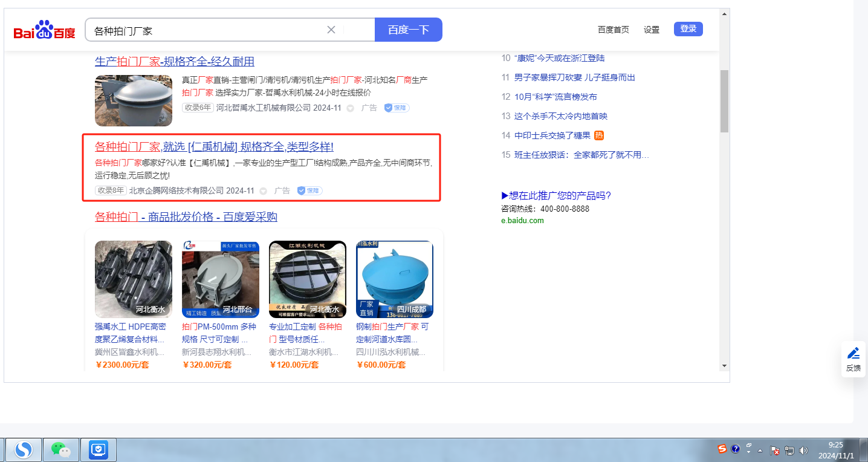Viewport: 868px width, 462px height.
Task: Click the Baidu logo
Action: click(x=44, y=30)
